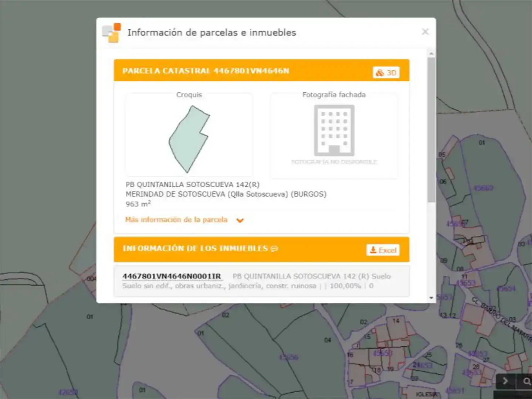Click the Fotografía fachada placeholder image
The height and width of the screenshot is (399, 532).
click(334, 130)
